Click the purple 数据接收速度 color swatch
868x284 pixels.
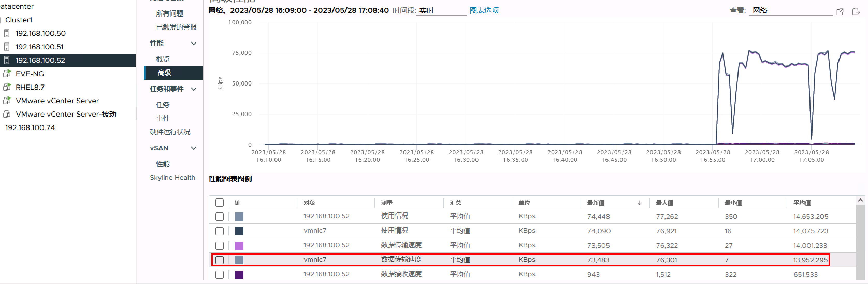[x=239, y=275]
